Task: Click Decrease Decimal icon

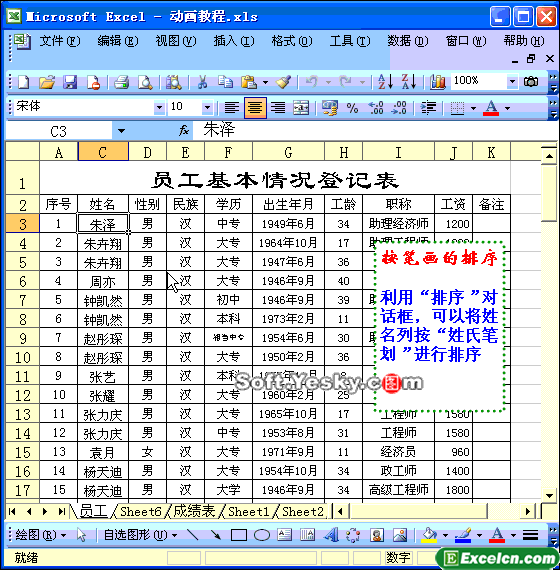Action: point(399,108)
